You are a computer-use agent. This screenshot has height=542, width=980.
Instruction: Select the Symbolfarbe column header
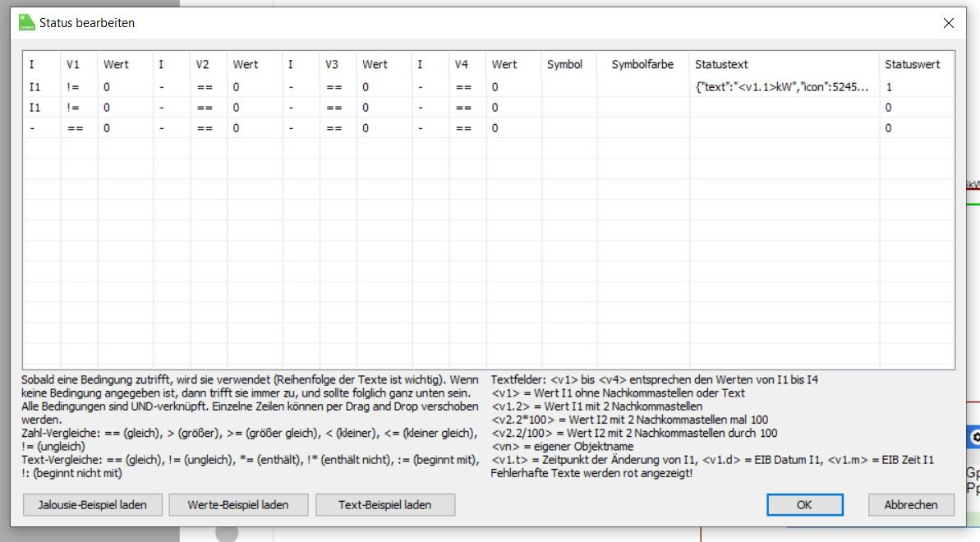click(x=642, y=64)
